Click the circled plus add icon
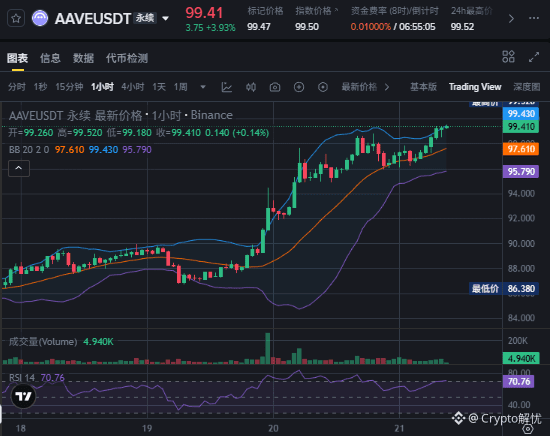Viewport: 550px width, 436px height. (x=299, y=87)
